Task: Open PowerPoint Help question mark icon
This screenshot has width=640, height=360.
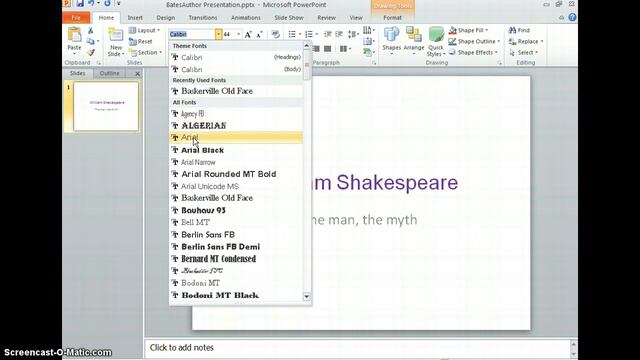Action: [x=572, y=17]
